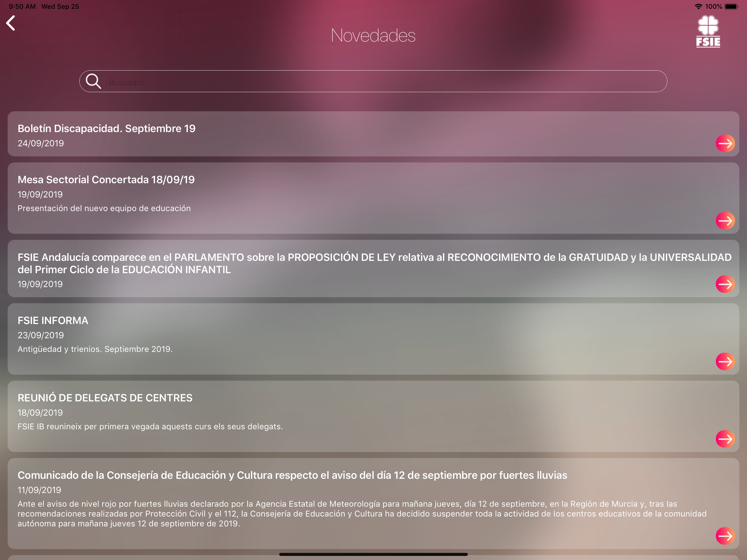Open FSIE Andalucía comparece en el PARLAMENTO title
The height and width of the screenshot is (560, 747).
375,263
